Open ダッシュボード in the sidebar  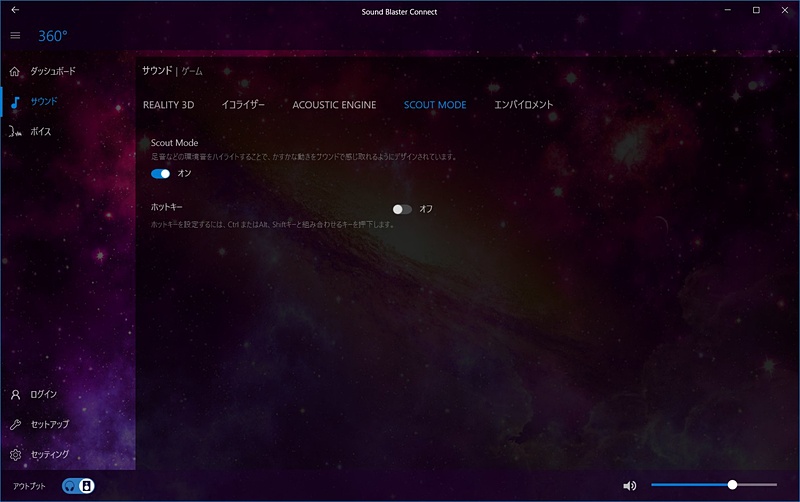[53, 71]
